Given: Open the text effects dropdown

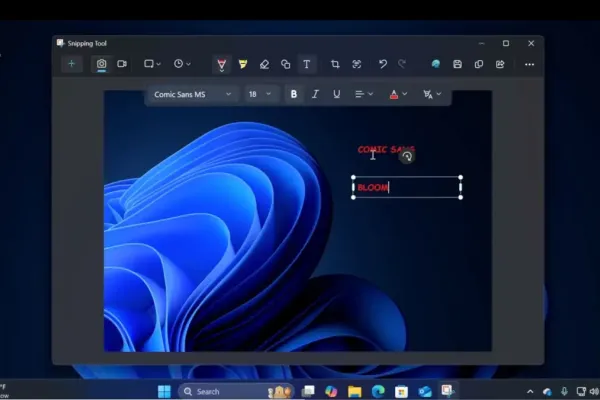Looking at the screenshot, I should pos(432,94).
